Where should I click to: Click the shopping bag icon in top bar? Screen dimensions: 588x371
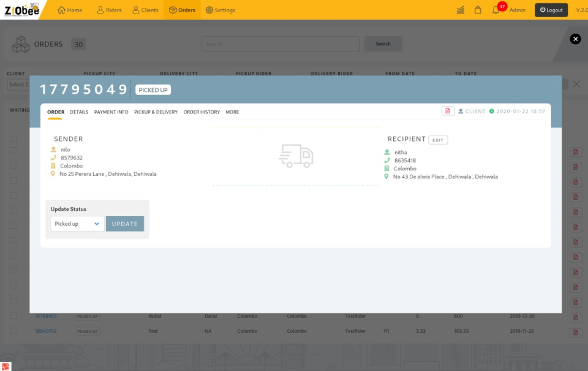[x=478, y=10]
